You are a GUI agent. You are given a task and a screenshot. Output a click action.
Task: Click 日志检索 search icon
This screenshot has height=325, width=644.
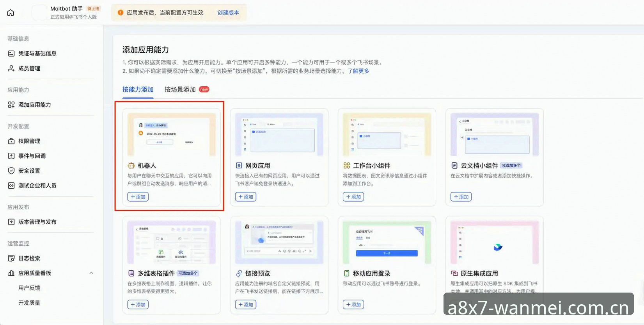coord(11,258)
